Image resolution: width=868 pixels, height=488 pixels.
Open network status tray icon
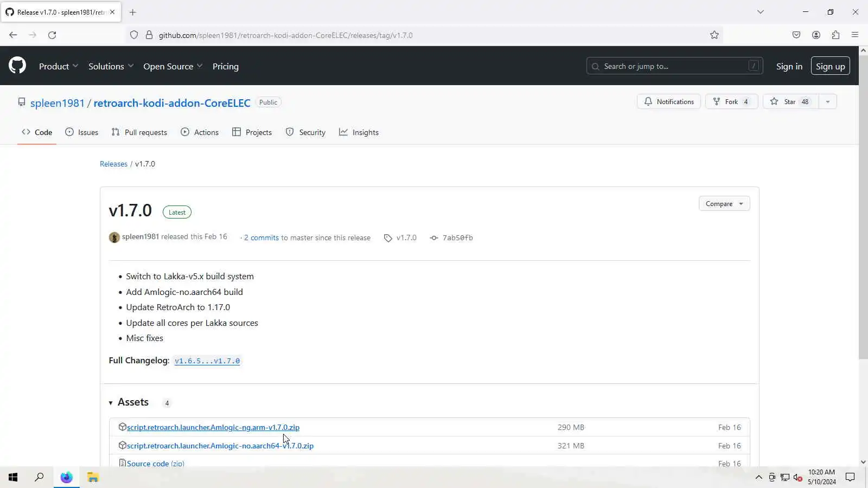785,477
